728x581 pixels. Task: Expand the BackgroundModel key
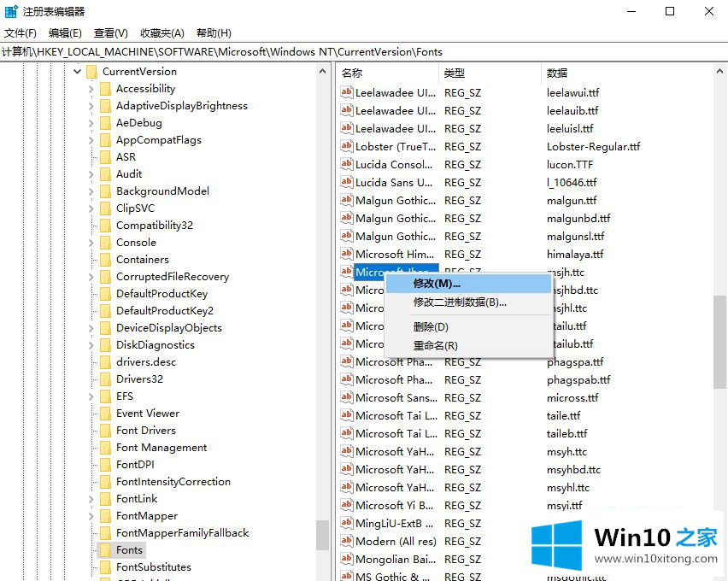pyautogui.click(x=91, y=191)
